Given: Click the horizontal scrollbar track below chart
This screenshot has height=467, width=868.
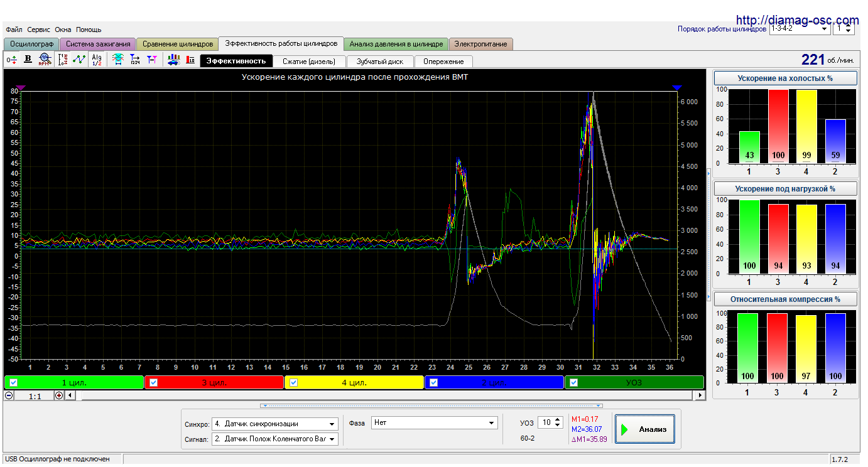Looking at the screenshot, I should pos(385,395).
